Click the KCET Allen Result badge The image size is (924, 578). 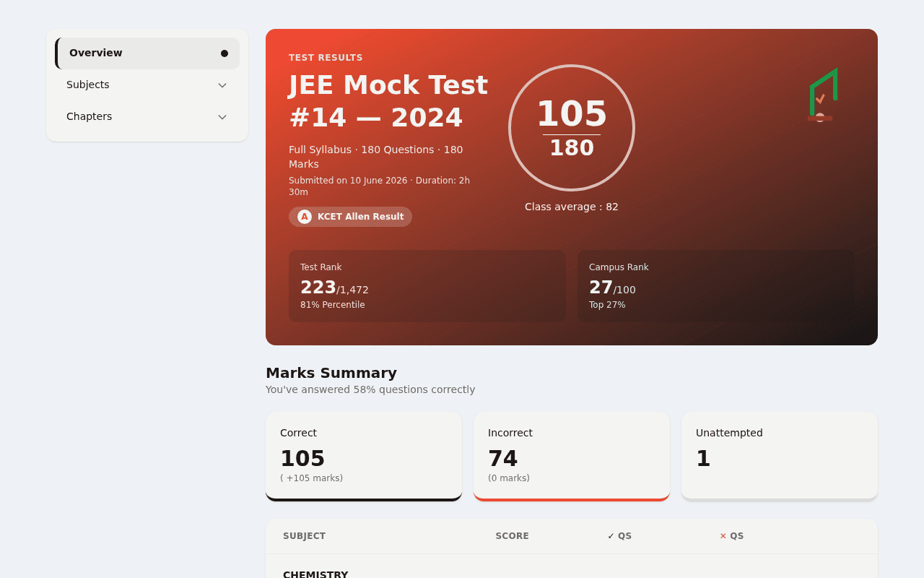point(350,217)
